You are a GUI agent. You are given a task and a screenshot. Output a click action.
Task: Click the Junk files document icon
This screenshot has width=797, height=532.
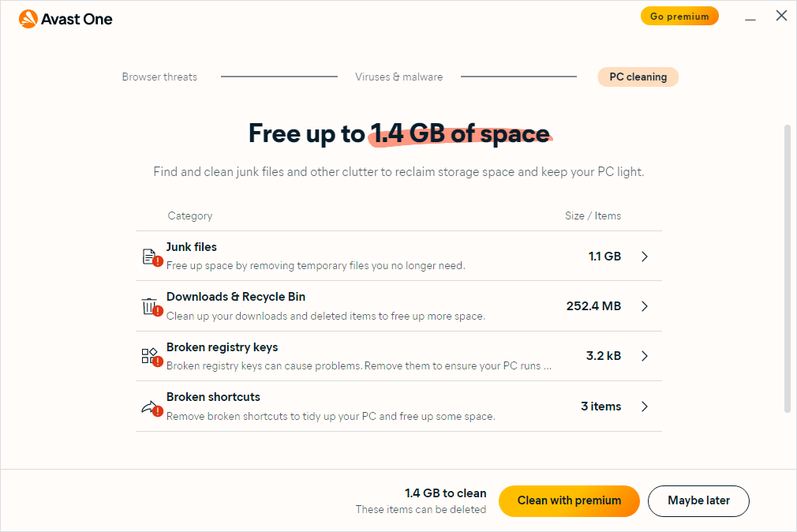tap(149, 256)
